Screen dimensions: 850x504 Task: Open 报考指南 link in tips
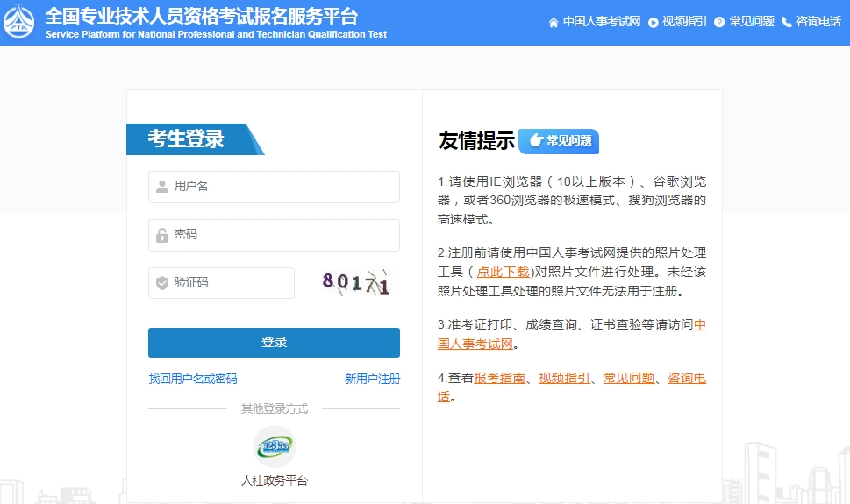pyautogui.click(x=499, y=378)
